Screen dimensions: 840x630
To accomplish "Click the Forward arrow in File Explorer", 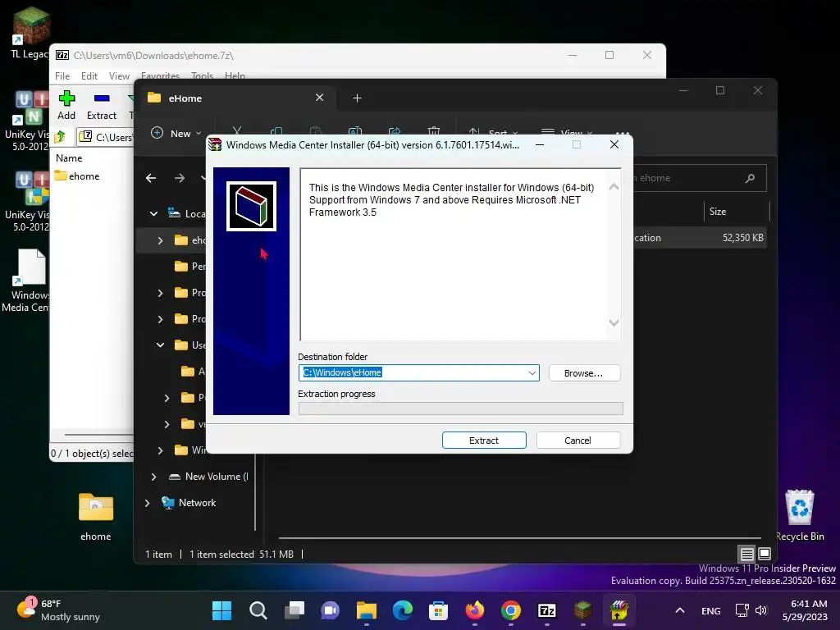I will click(180, 178).
